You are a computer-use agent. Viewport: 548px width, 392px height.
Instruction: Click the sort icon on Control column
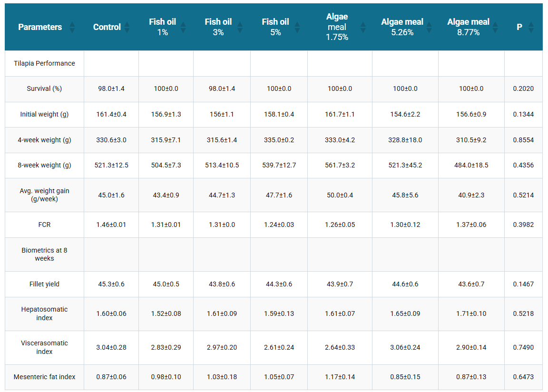(127, 27)
